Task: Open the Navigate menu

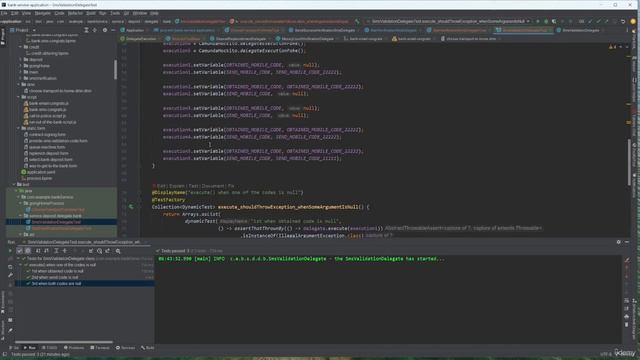Action: click(42, 13)
